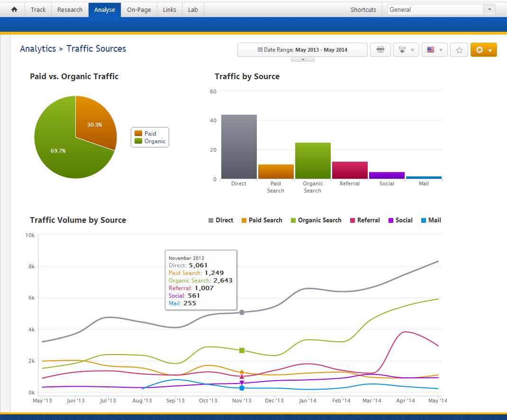The width and height of the screenshot is (507, 420).
Task: Open the orange gear settings menu
Action: pos(483,50)
